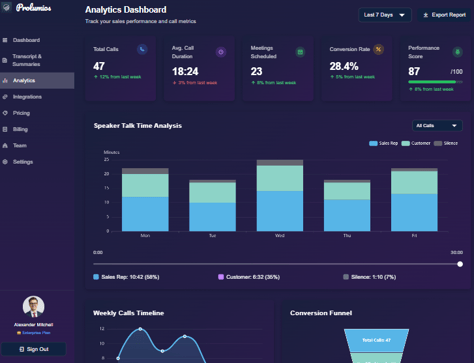Screen dimensions: 474x363
Task: Click the Sales Rep: 10:42 (58%) label
Action: point(130,277)
